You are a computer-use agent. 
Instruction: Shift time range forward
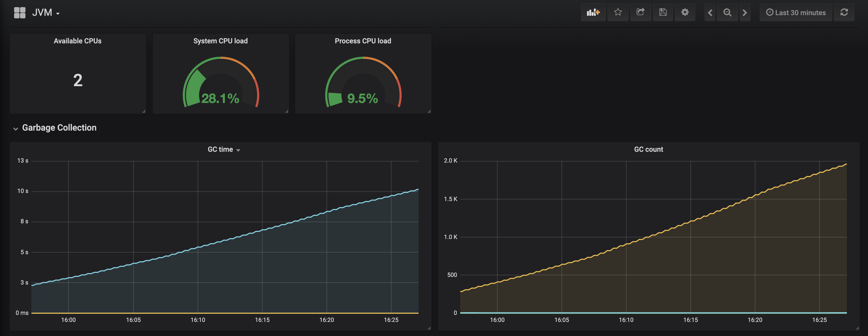[745, 12]
